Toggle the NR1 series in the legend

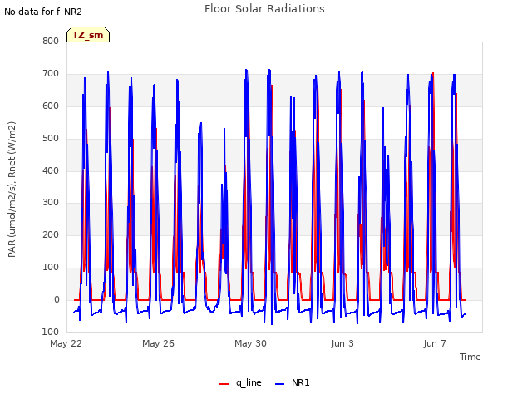click(292, 382)
